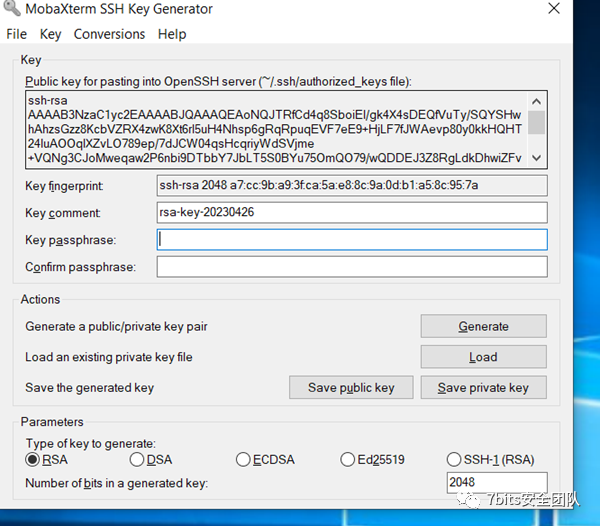Image resolution: width=600 pixels, height=526 pixels.
Task: Click the 'ssh-rsa' first line of key
Action: click(47, 101)
